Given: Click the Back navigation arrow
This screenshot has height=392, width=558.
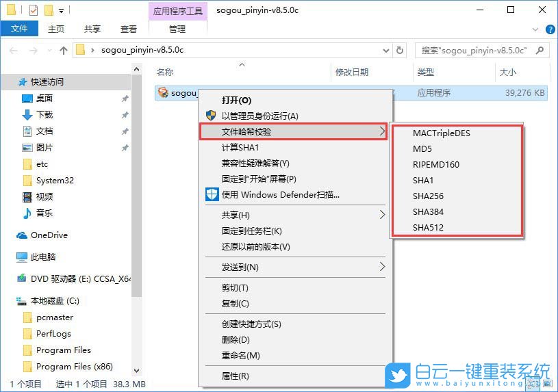Looking at the screenshot, I should (x=14, y=50).
